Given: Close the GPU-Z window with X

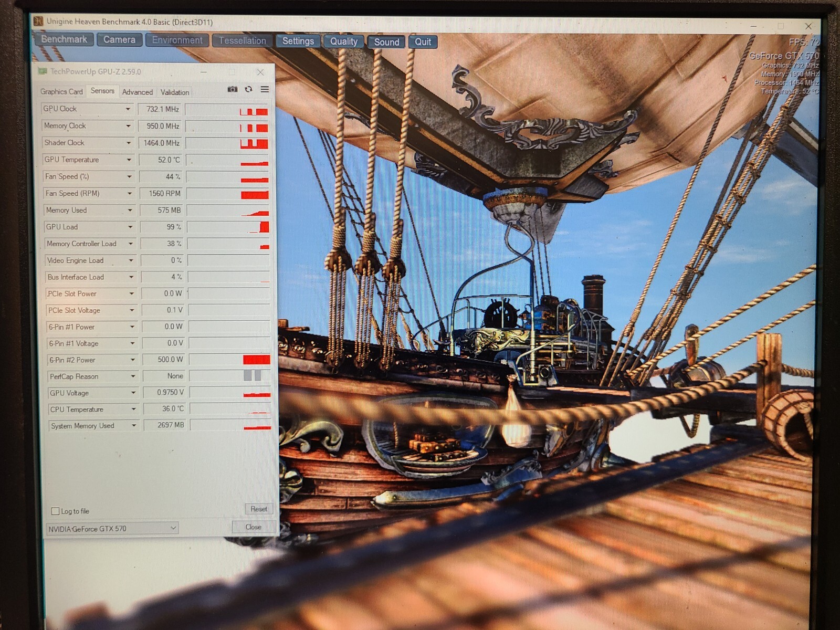Looking at the screenshot, I should pos(260,72).
